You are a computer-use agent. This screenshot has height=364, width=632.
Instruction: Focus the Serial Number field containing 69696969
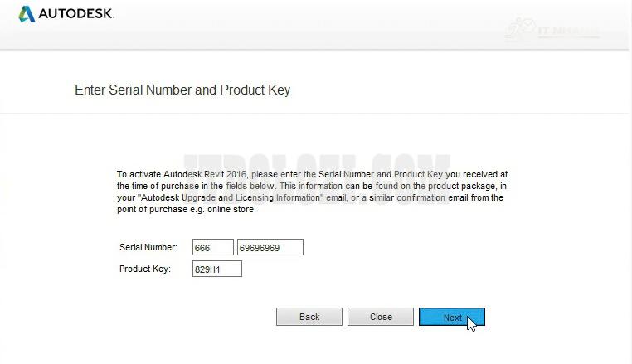pyautogui.click(x=270, y=247)
